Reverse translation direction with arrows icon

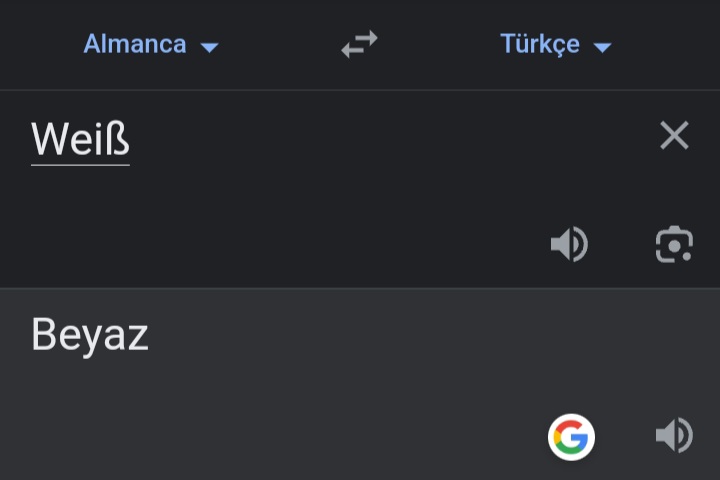[359, 44]
